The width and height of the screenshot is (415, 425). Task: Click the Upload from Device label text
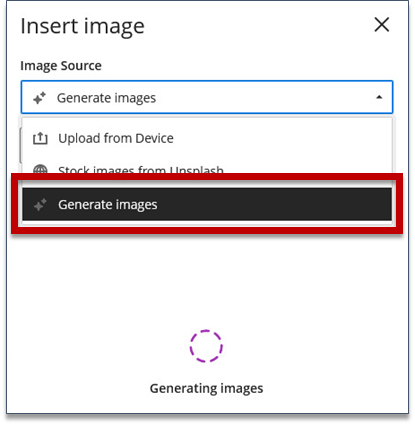[116, 138]
